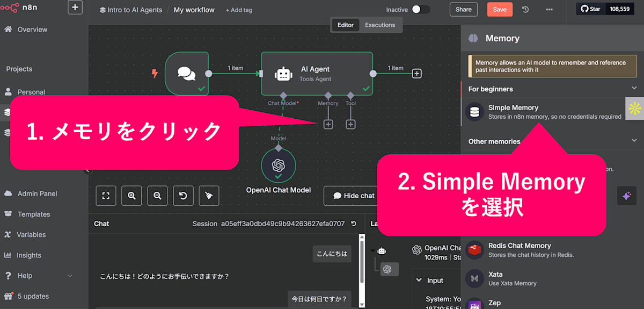Screen dimensions: 644x309
Task: Click the lightning trigger icon
Action: point(155,74)
